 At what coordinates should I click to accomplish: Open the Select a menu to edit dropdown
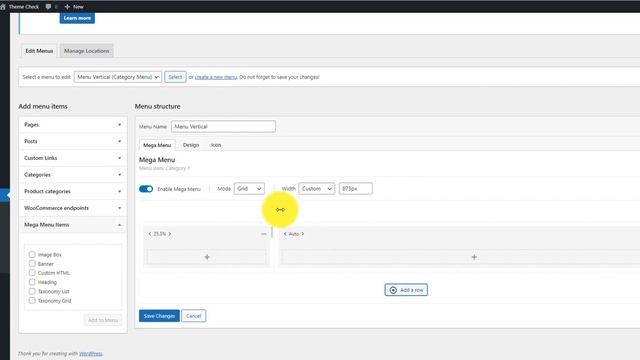pos(118,77)
